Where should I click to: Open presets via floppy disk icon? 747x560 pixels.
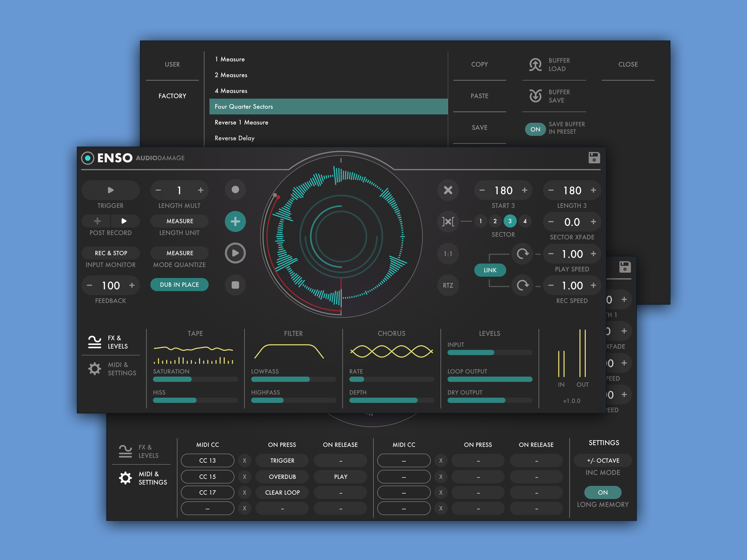pos(594,158)
